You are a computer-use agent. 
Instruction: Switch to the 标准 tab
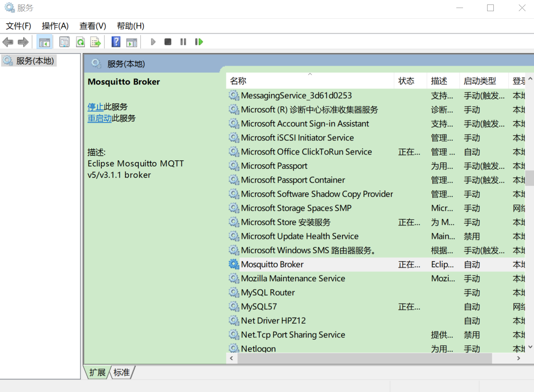click(x=121, y=372)
